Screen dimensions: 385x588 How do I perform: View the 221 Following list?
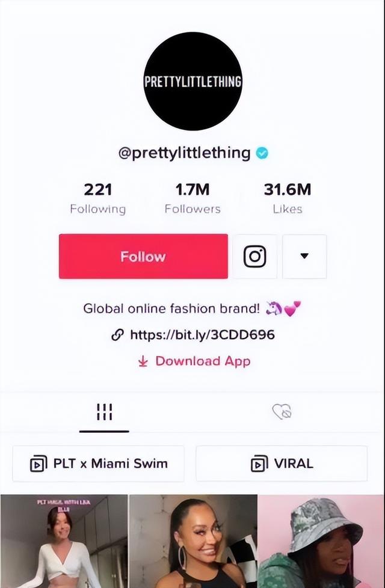pos(98,198)
